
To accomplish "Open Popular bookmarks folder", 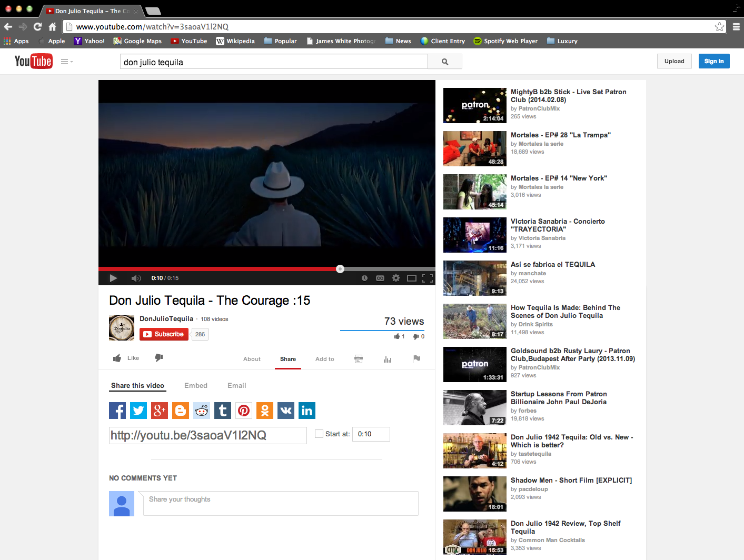I will [x=281, y=41].
